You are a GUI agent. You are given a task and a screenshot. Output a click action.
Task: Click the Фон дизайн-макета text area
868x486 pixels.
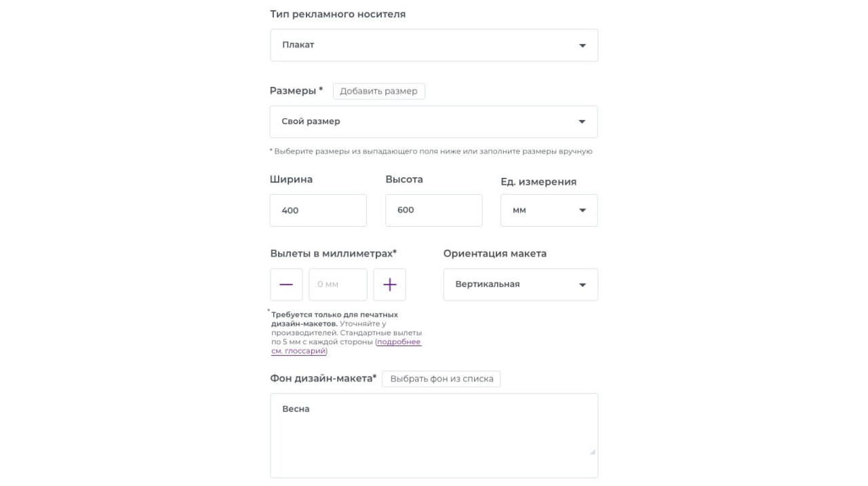(434, 434)
